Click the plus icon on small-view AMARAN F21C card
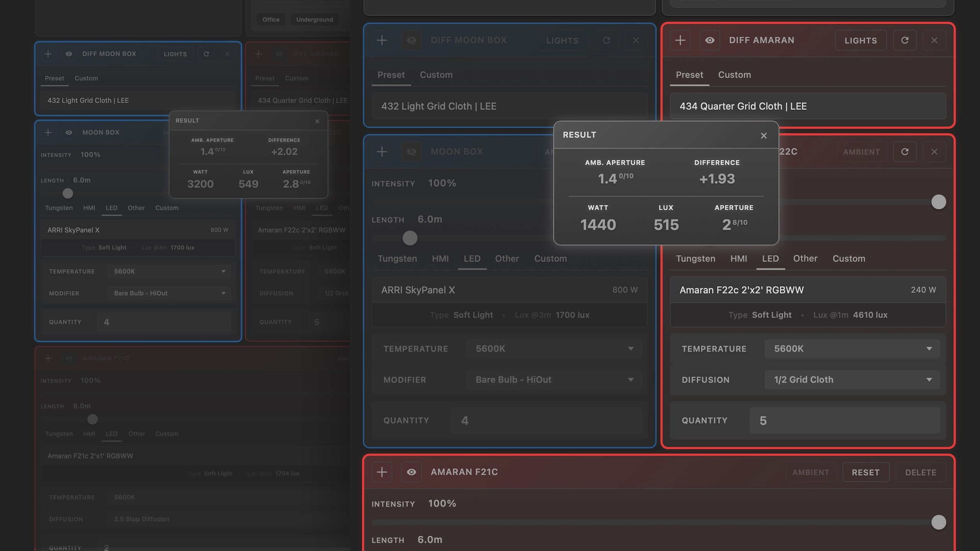The image size is (980, 551). (48, 358)
